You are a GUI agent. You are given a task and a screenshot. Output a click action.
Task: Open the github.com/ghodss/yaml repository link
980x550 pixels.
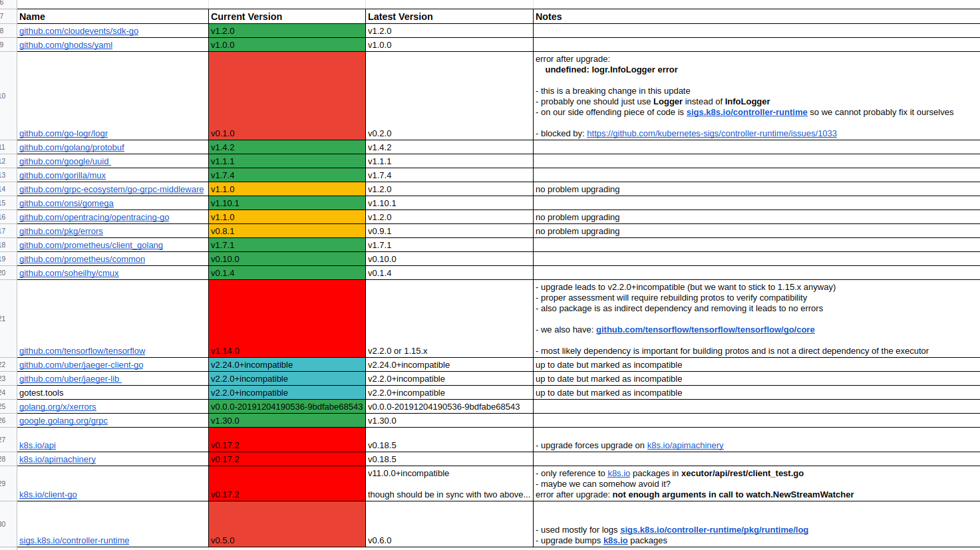(65, 45)
